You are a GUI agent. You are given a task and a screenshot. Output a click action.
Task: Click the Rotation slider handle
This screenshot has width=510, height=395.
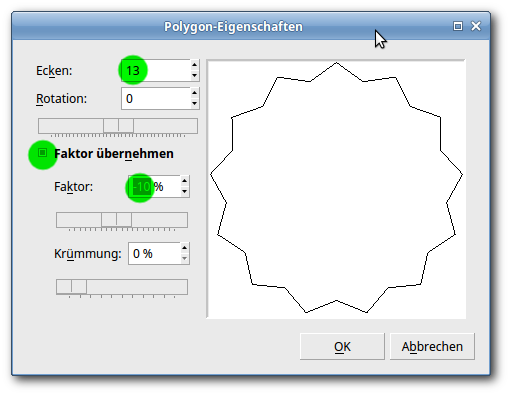[x=118, y=126]
